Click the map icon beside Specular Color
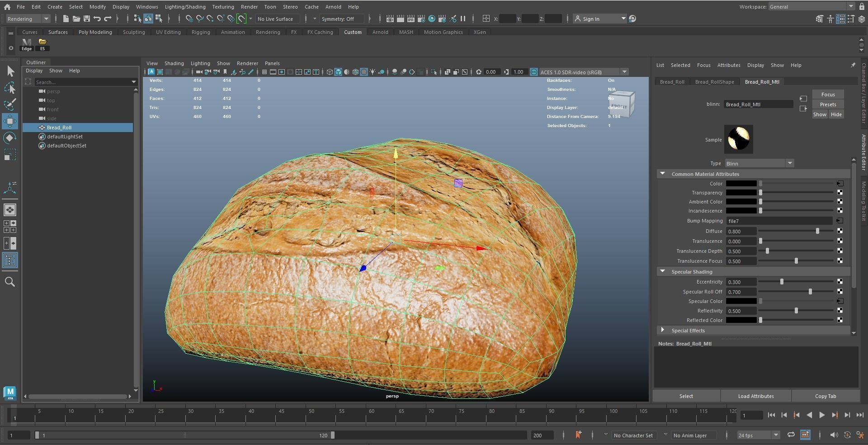 pos(840,301)
